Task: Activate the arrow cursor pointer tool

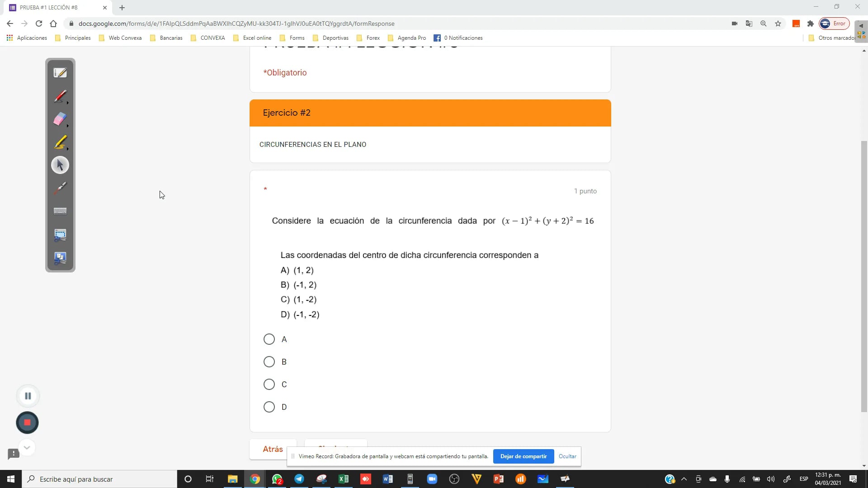Action: coord(60,165)
